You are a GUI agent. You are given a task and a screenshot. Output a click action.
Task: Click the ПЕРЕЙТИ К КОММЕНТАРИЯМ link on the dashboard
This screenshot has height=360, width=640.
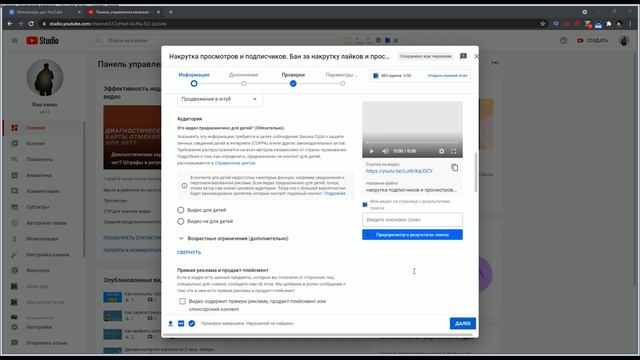click(131, 250)
